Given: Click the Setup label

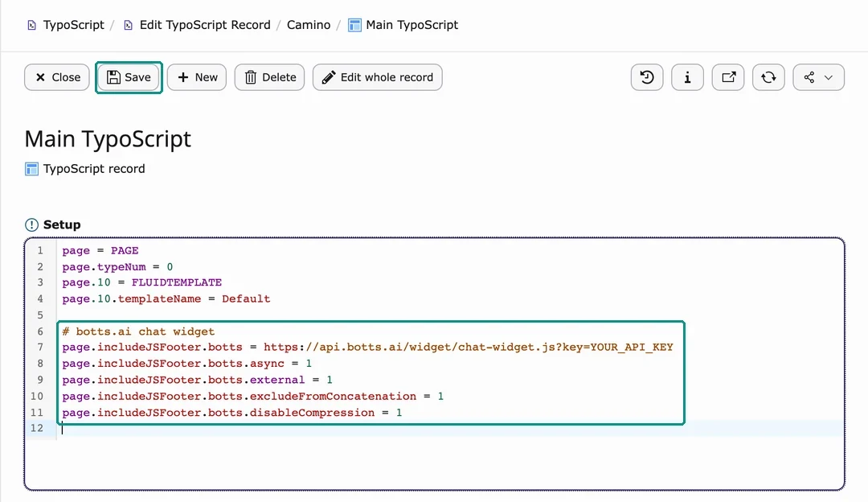Looking at the screenshot, I should pos(62,225).
